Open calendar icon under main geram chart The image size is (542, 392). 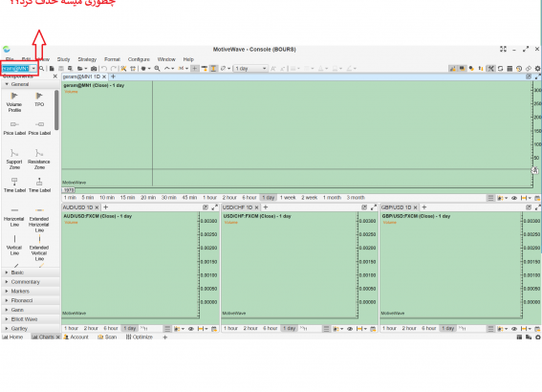click(537, 198)
